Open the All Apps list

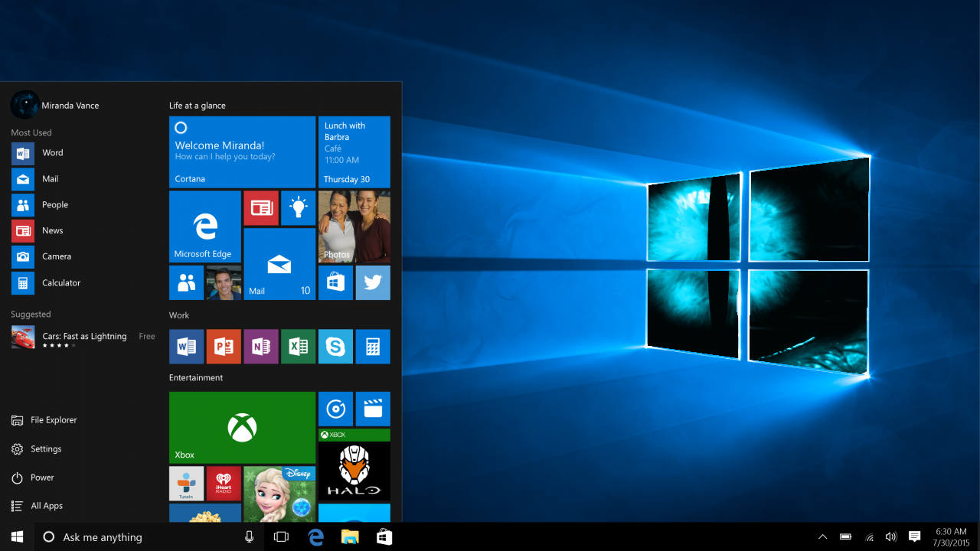click(x=46, y=505)
